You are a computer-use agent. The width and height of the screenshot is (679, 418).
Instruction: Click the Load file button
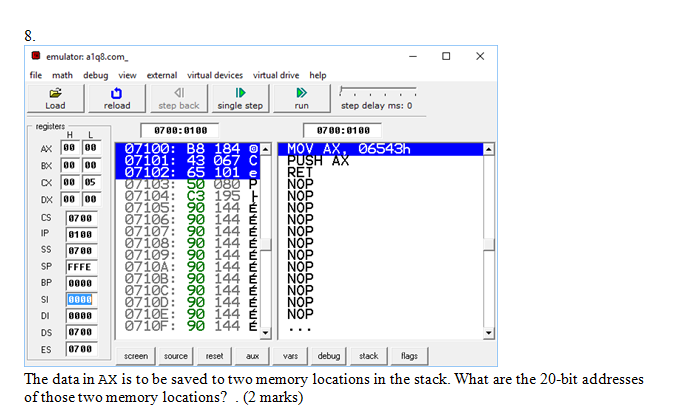click(55, 98)
